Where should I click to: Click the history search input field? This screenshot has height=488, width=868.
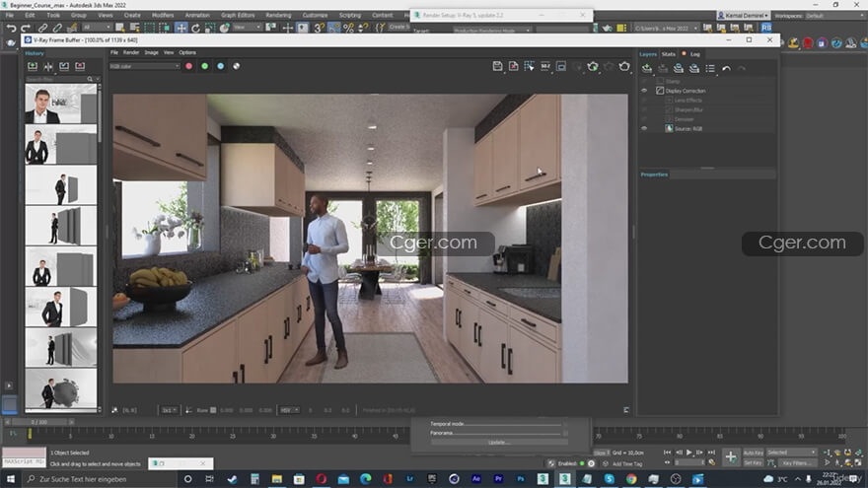point(58,79)
